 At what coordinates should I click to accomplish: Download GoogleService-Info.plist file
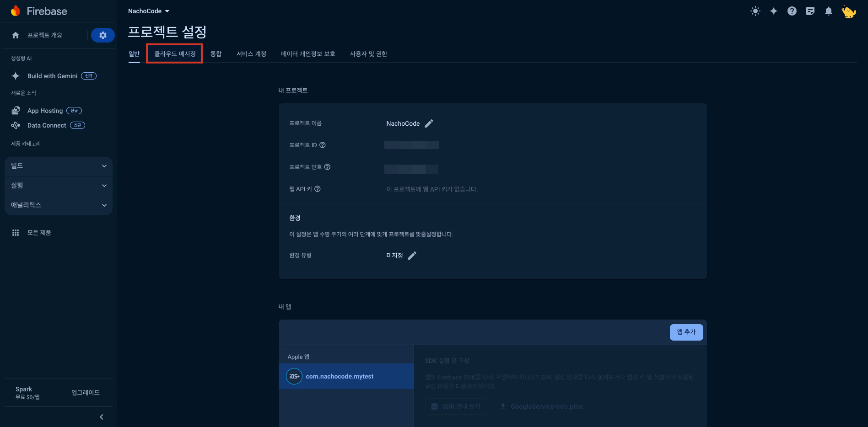[x=541, y=406]
